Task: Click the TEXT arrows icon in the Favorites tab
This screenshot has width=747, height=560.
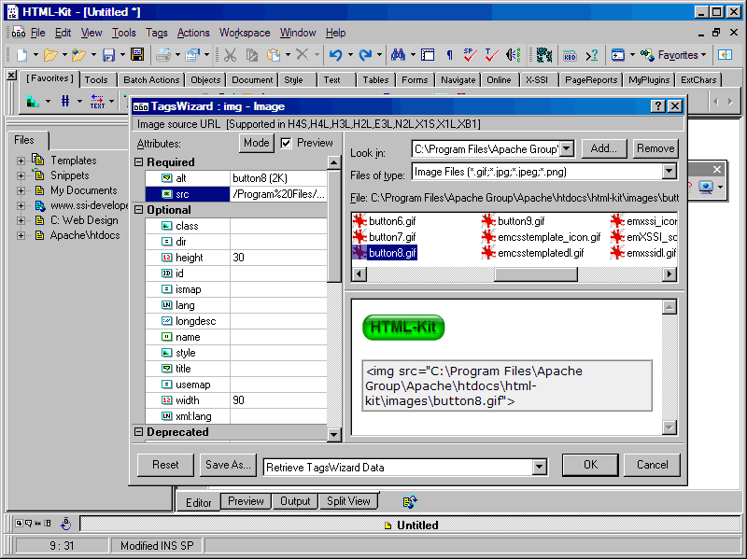Action: [x=97, y=101]
